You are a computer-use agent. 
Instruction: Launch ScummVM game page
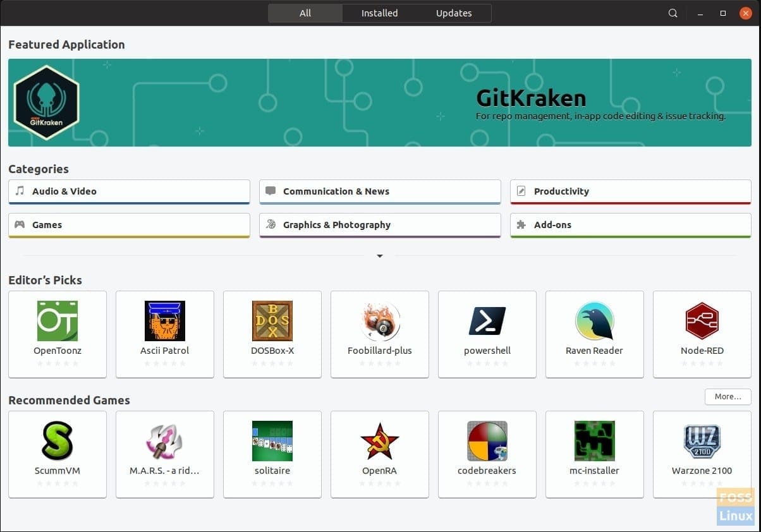[58, 441]
